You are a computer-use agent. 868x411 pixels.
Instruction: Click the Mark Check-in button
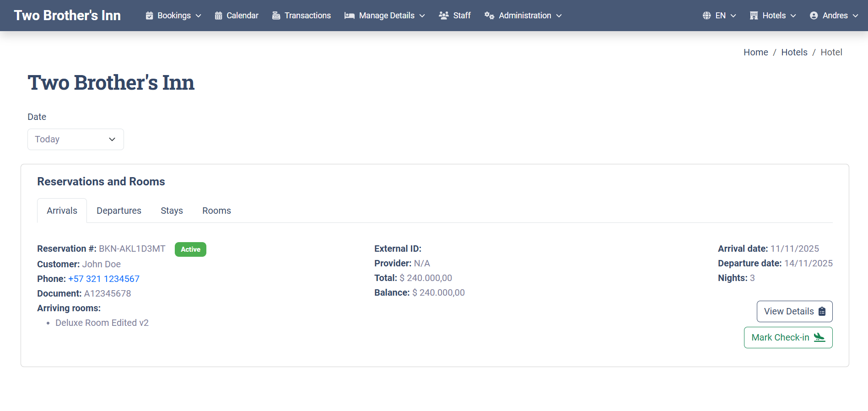tap(788, 337)
